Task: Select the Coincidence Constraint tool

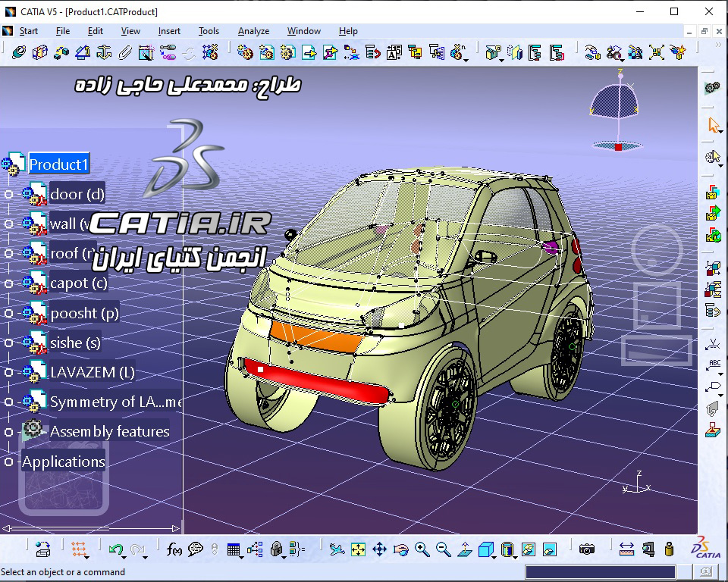Action: click(x=18, y=52)
